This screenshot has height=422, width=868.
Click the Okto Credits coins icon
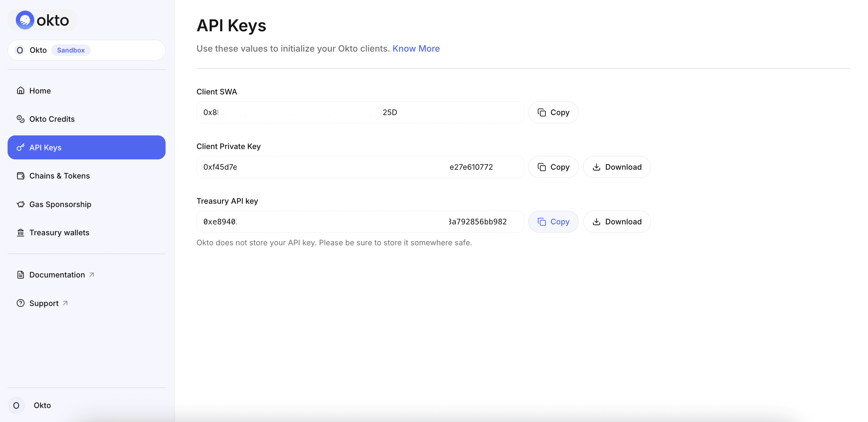21,119
